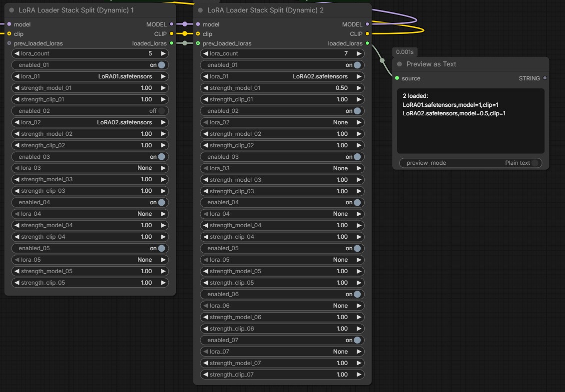Click the collapse dot of LoRA Loader node 2

200,10
